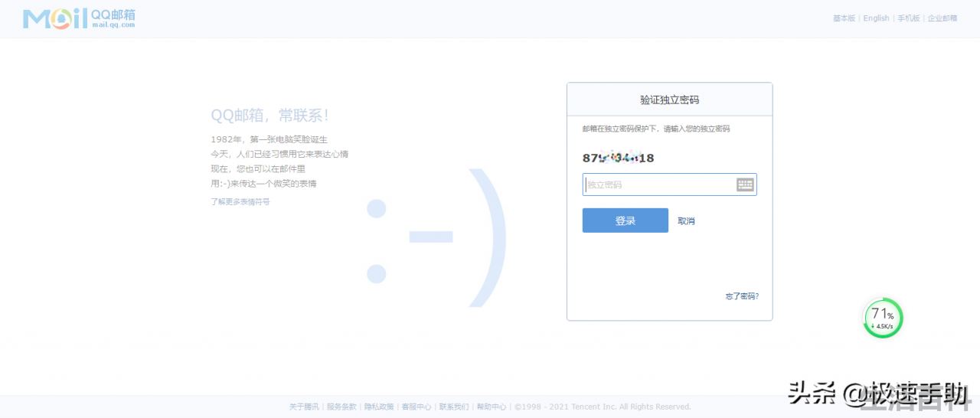Click the Tencent copyright text in footer

pyautogui.click(x=603, y=407)
